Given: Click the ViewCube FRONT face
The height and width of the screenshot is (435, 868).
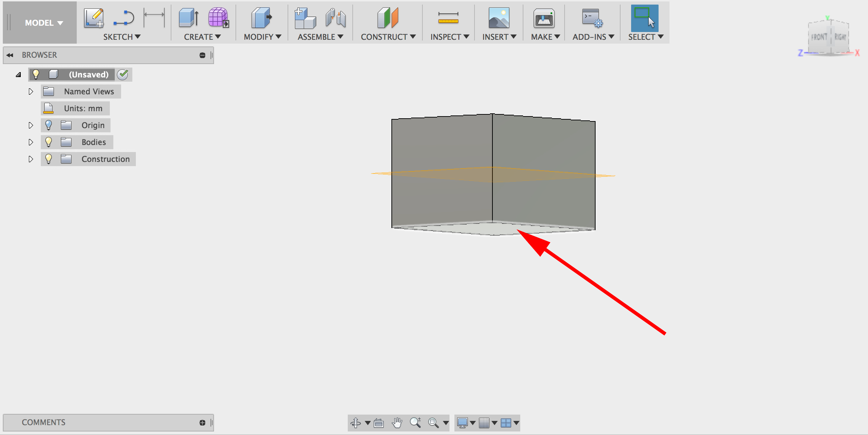Looking at the screenshot, I should [819, 37].
